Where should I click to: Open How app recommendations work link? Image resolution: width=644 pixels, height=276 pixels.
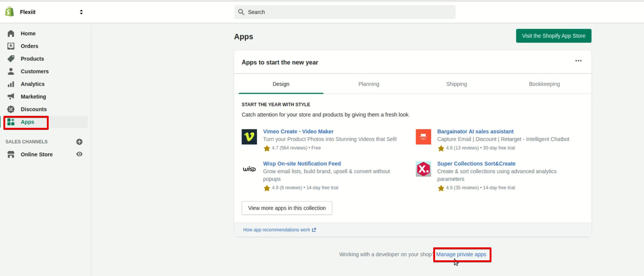click(277, 230)
